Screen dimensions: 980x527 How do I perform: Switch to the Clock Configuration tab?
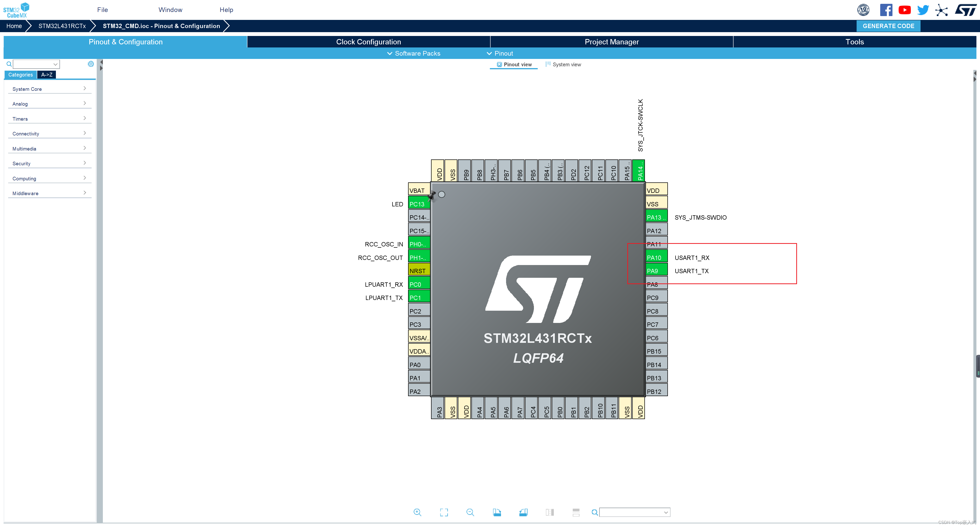coord(368,42)
